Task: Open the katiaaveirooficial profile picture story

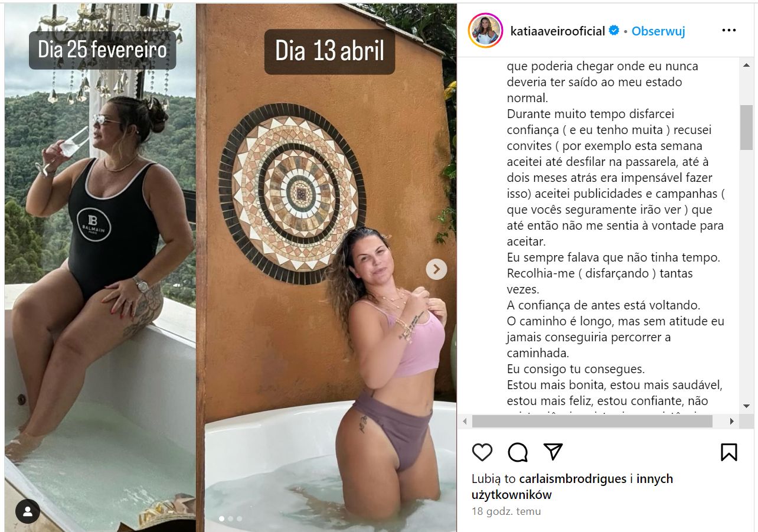Action: (485, 31)
